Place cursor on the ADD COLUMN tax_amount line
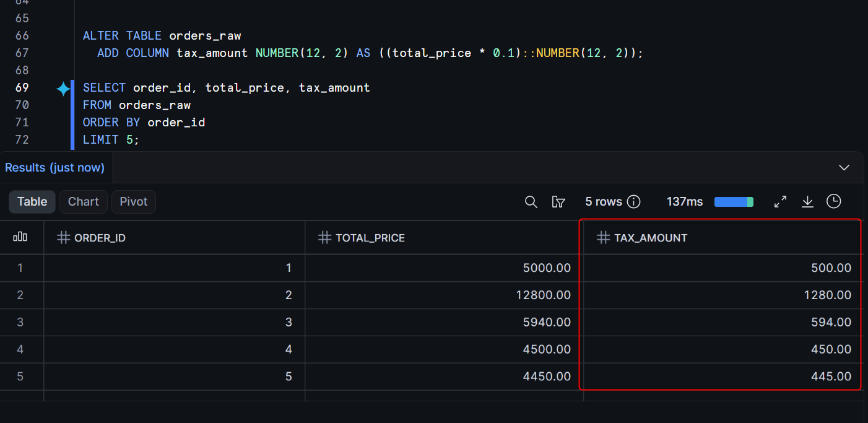Screen dimensions: 868x423 pyautogui.click(x=370, y=53)
